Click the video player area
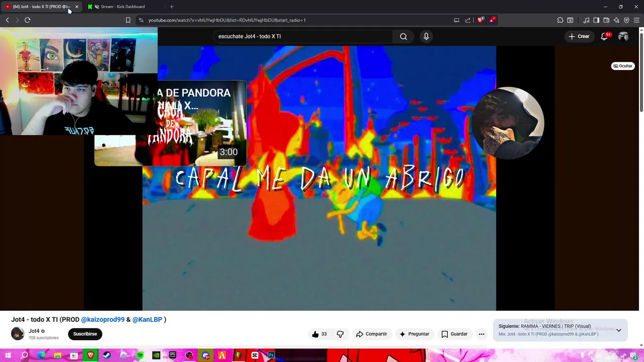644x362 pixels. [x=319, y=178]
